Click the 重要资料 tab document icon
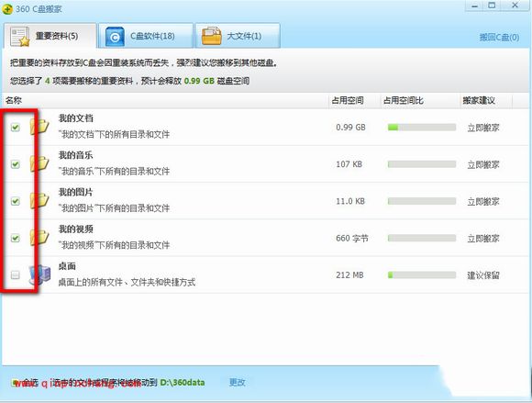Screen dimensions: 532x403 20,37
